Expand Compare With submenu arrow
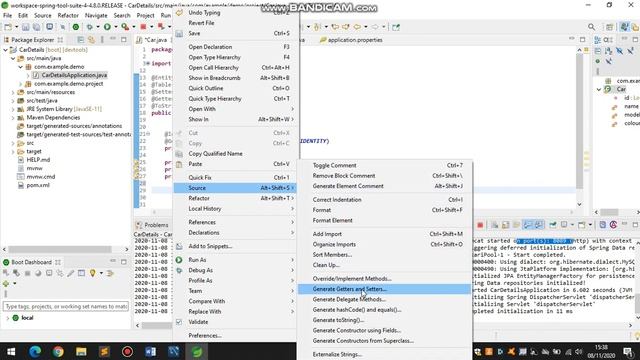 pos(292,301)
